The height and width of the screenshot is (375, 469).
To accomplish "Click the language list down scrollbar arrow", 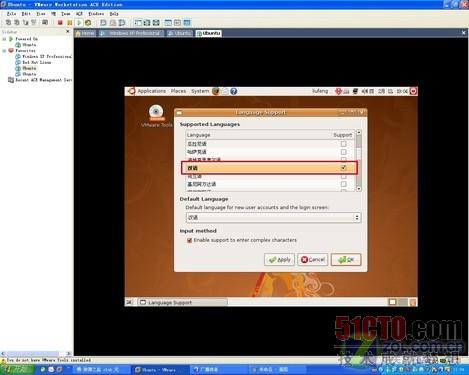I will coord(359,189).
